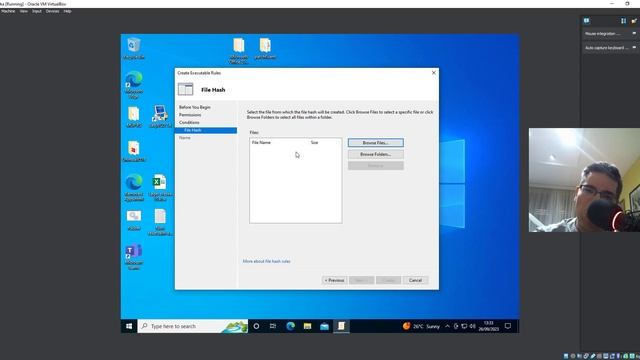Open the left folder at top of desktop
This screenshot has height=360, width=640.
[239, 51]
